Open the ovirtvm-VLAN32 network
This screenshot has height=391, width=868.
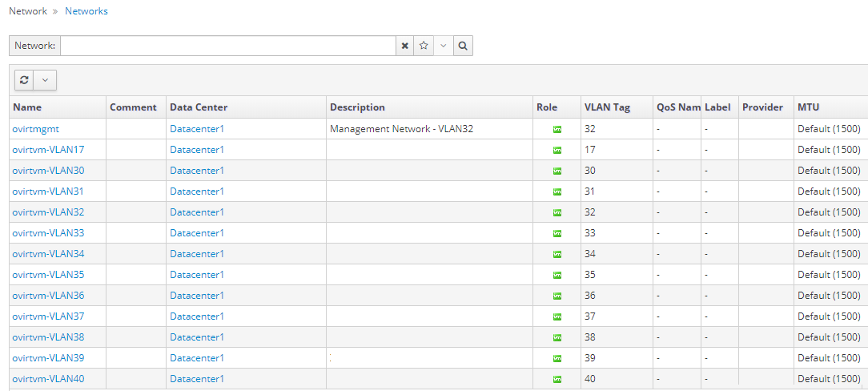point(48,212)
